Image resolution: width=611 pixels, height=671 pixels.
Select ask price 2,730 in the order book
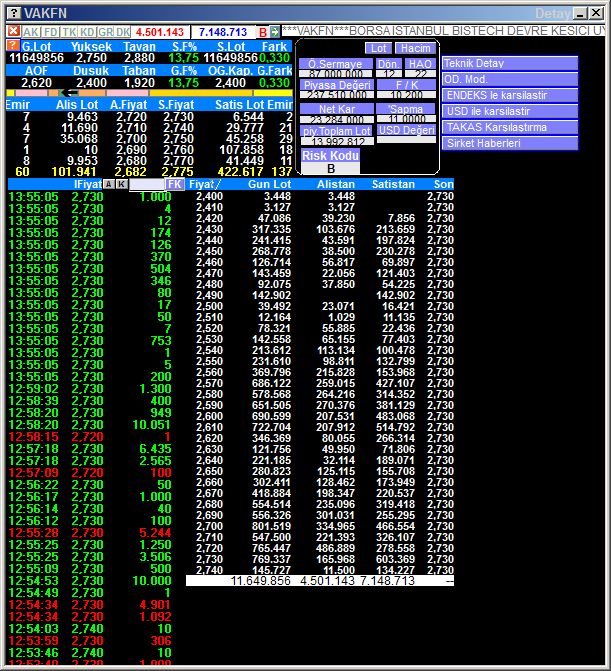point(178,117)
